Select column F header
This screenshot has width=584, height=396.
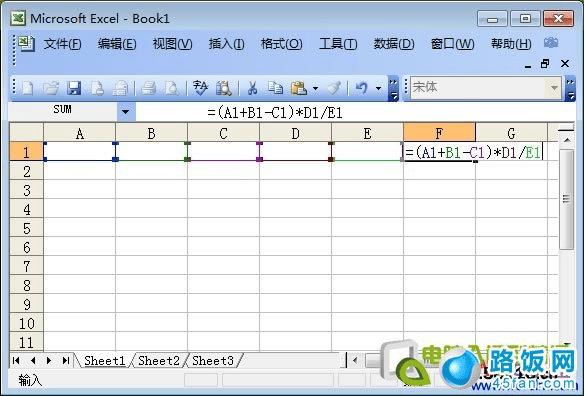[x=439, y=133]
